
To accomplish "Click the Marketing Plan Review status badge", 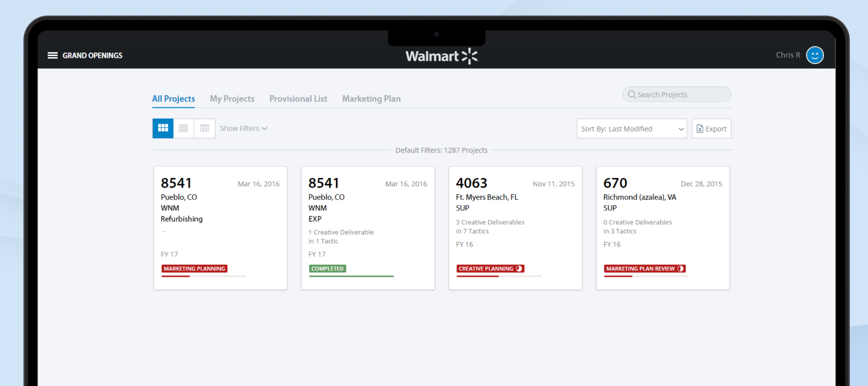I will 640,269.
